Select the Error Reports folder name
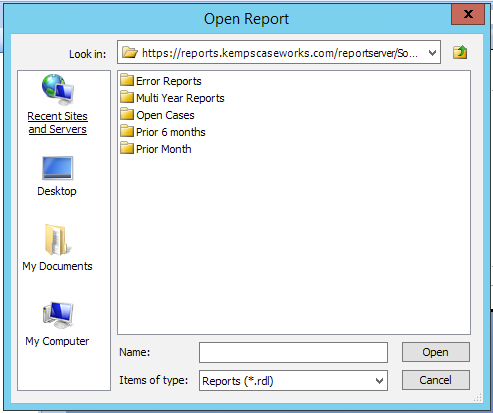493x413 pixels. 169,81
